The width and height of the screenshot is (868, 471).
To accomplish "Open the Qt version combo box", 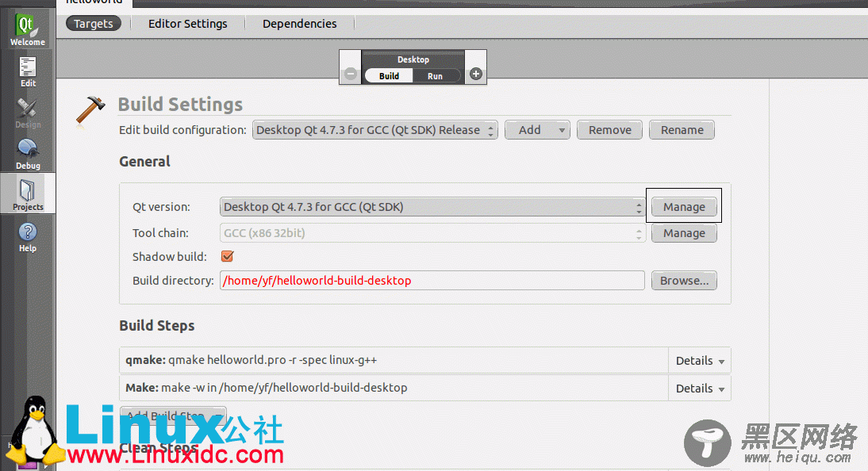I will (432, 207).
